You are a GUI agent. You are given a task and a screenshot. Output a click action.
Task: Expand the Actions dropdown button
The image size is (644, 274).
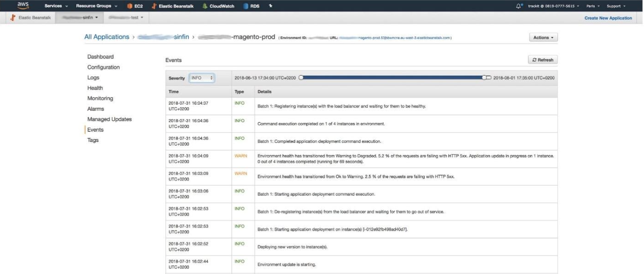pyautogui.click(x=543, y=38)
